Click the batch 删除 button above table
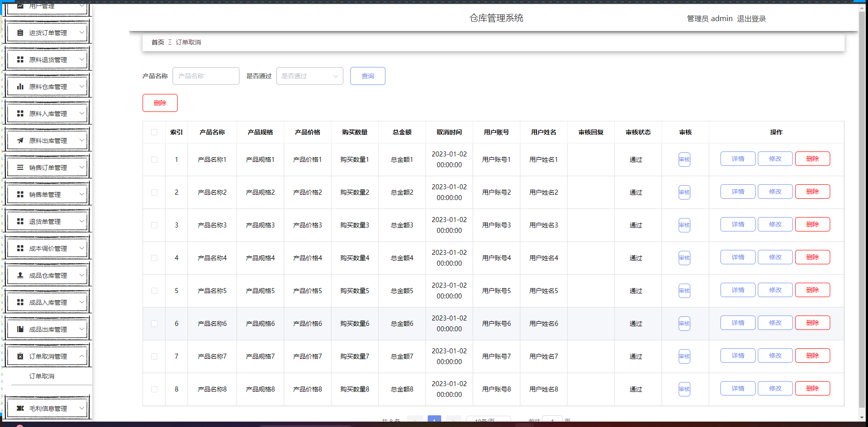This screenshot has width=868, height=427. tap(160, 103)
